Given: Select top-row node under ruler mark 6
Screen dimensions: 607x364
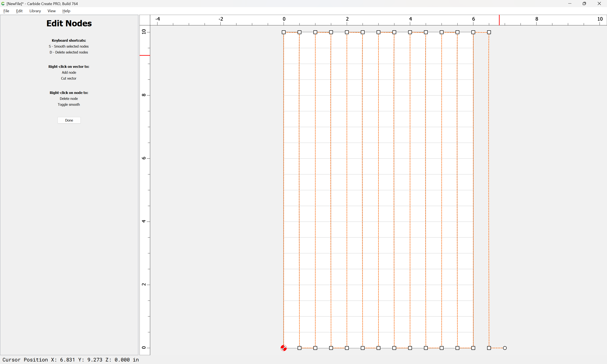Looking at the screenshot, I should tap(473, 32).
